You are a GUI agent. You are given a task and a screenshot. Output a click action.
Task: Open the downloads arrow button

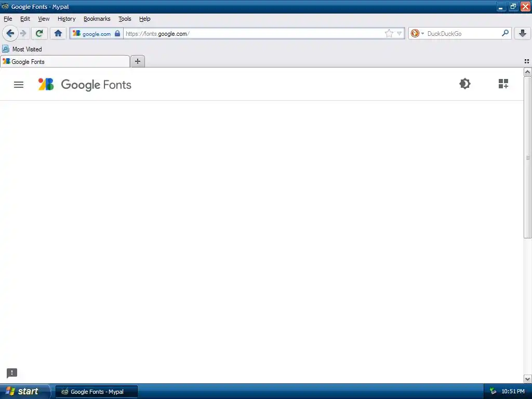[x=523, y=33]
